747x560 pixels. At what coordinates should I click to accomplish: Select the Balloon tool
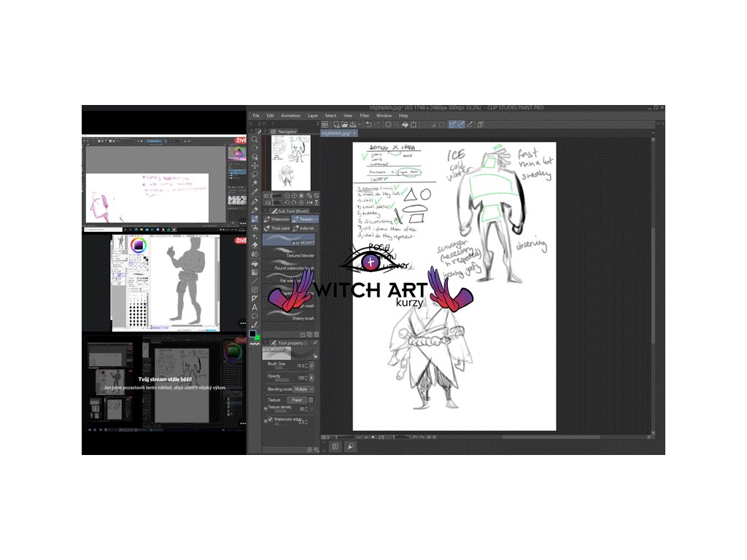tap(255, 316)
